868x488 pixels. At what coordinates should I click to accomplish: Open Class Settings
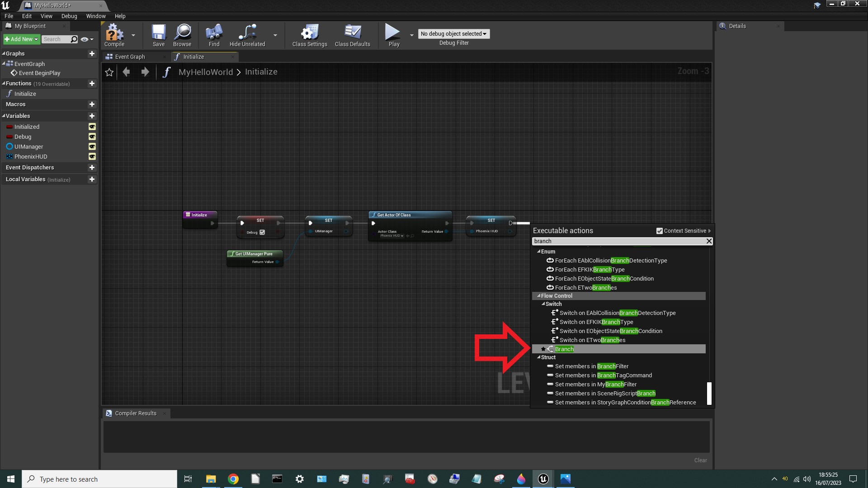(x=310, y=35)
